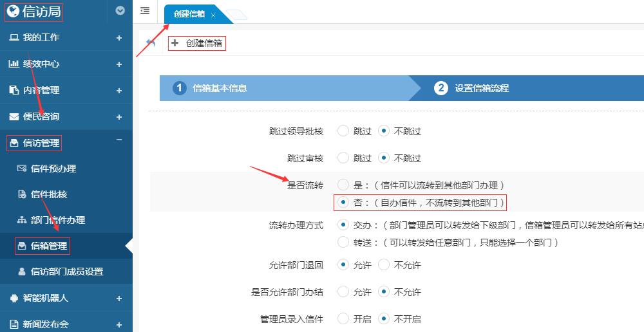
Task: Click the 部门信件办理 hierarchy icon
Action: [x=21, y=220]
